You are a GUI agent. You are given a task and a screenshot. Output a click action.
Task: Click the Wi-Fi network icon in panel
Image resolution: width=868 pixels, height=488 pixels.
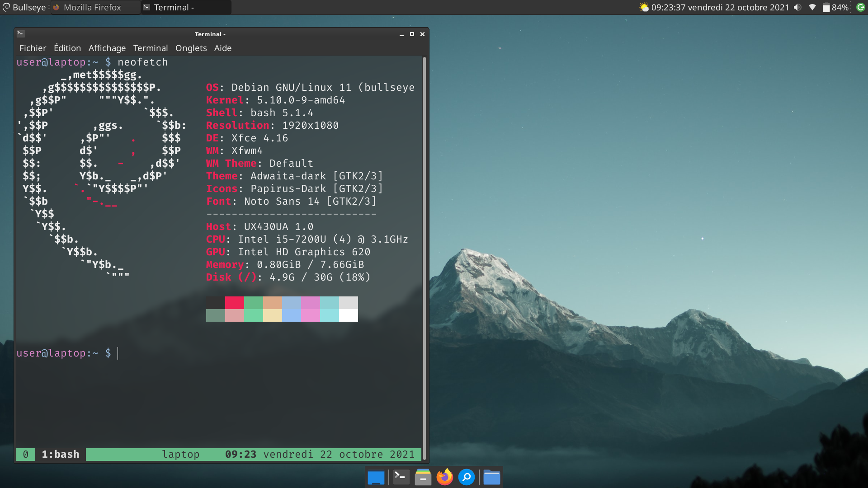(x=812, y=7)
